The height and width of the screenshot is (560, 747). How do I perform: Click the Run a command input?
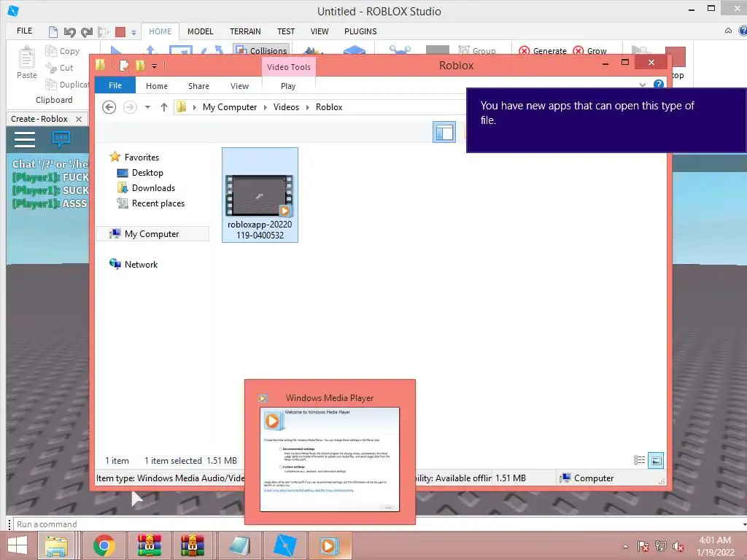pos(376,524)
